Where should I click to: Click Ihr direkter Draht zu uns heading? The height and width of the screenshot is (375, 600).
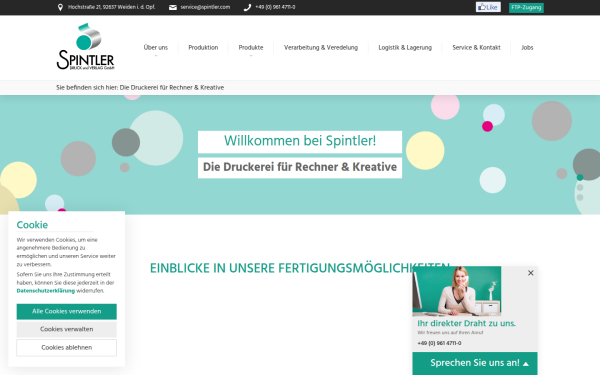pos(466,323)
